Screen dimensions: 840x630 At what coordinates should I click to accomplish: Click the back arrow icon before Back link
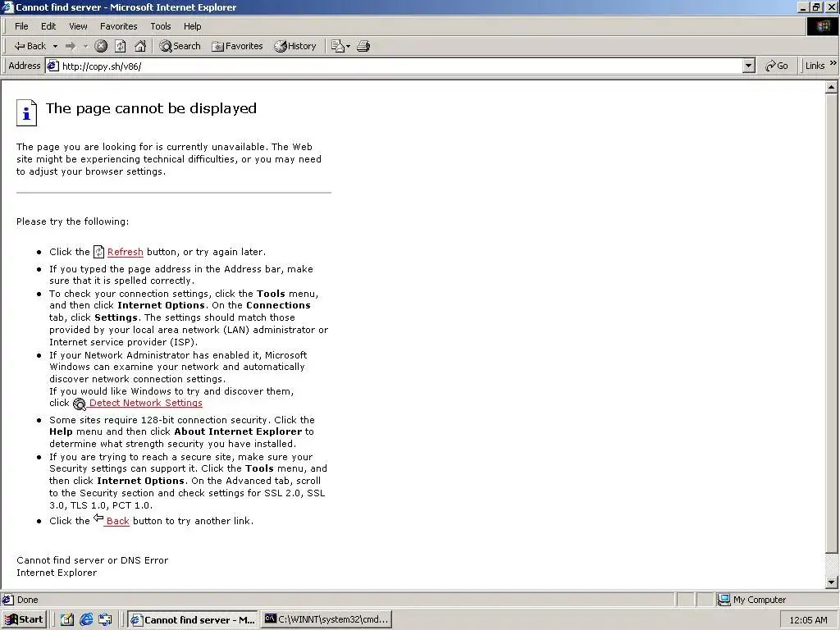98,518
